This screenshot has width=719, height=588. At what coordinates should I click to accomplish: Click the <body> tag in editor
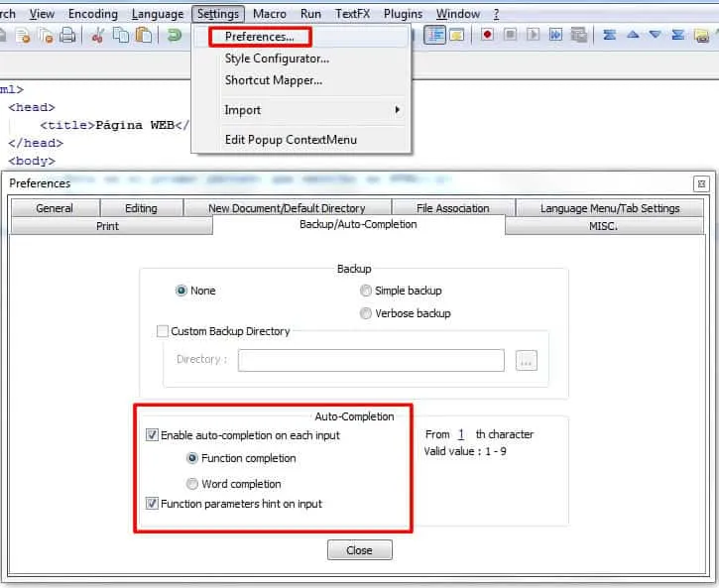click(x=32, y=161)
